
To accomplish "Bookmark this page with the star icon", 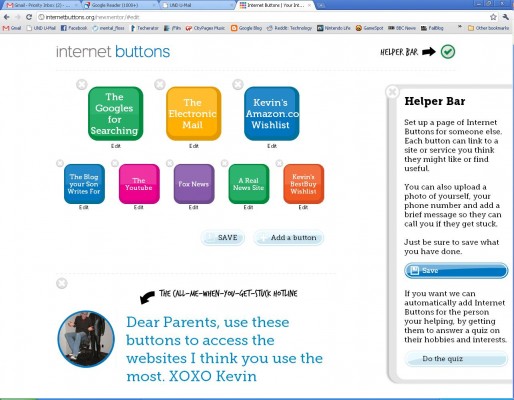I will click(x=493, y=17).
